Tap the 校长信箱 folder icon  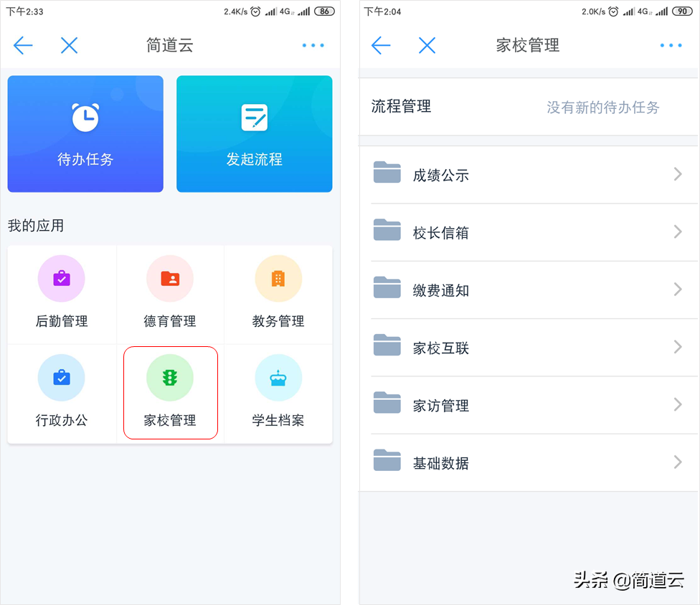(387, 230)
